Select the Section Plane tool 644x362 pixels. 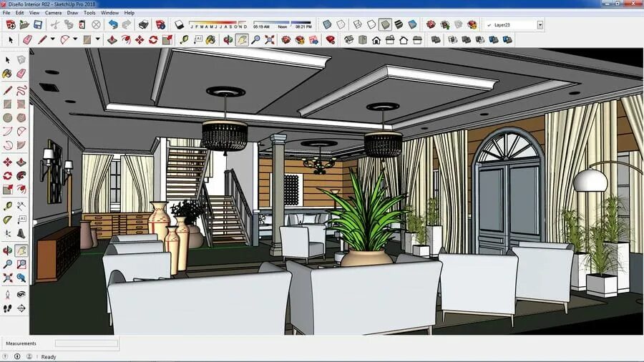pos(21,308)
